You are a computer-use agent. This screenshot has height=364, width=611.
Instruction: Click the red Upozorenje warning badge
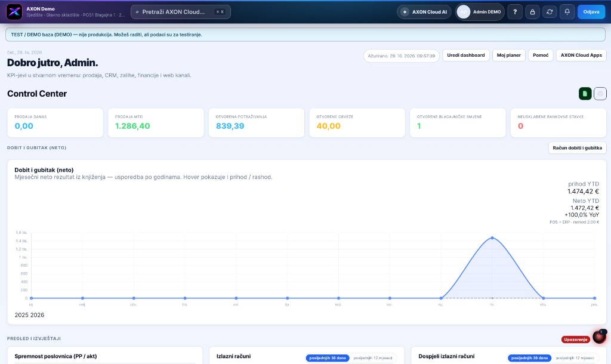(576, 340)
